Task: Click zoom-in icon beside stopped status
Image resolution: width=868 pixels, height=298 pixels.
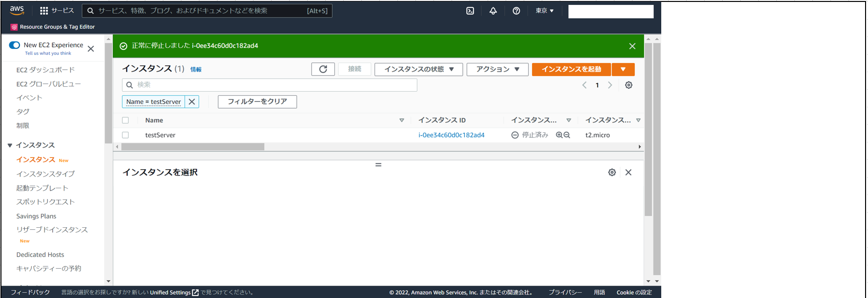Action: (559, 135)
